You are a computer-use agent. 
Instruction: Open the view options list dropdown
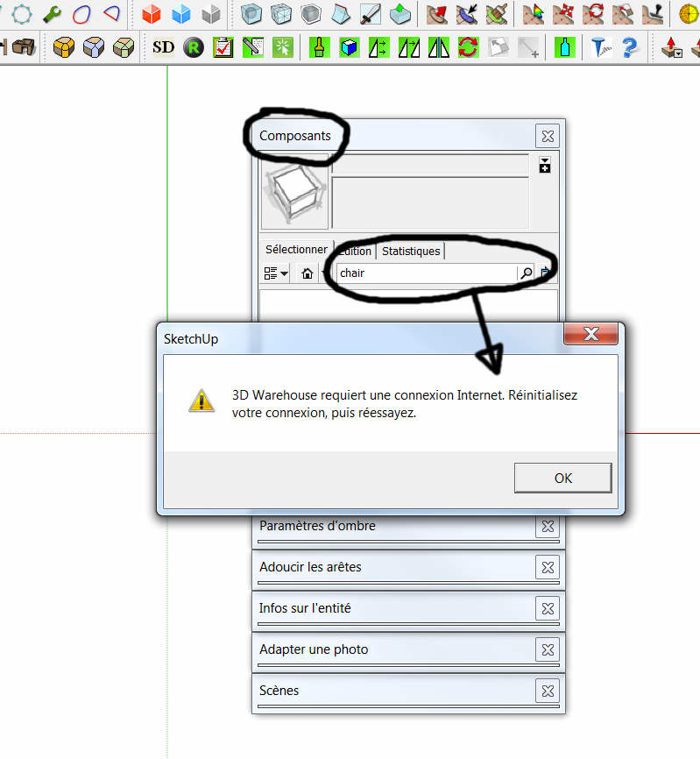tap(276, 273)
